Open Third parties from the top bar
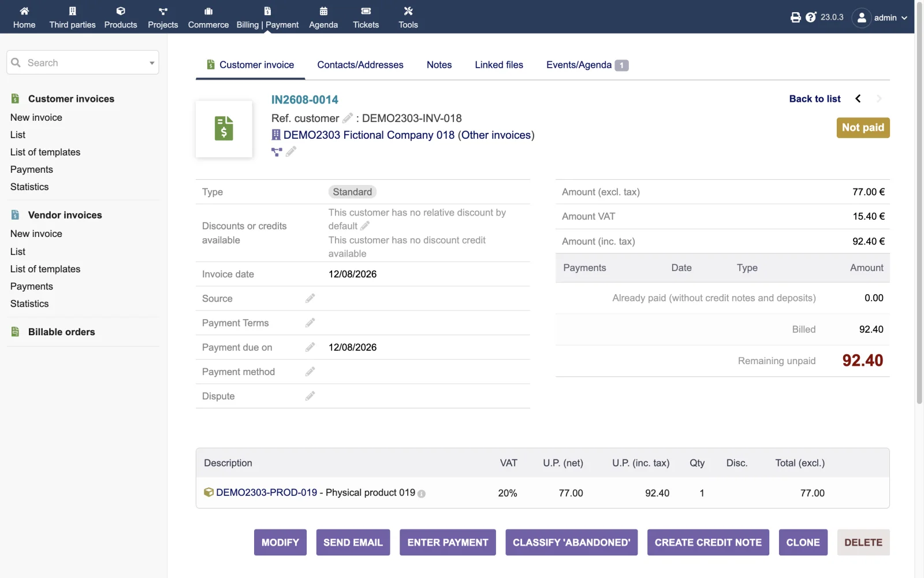924x578 pixels. (x=72, y=17)
